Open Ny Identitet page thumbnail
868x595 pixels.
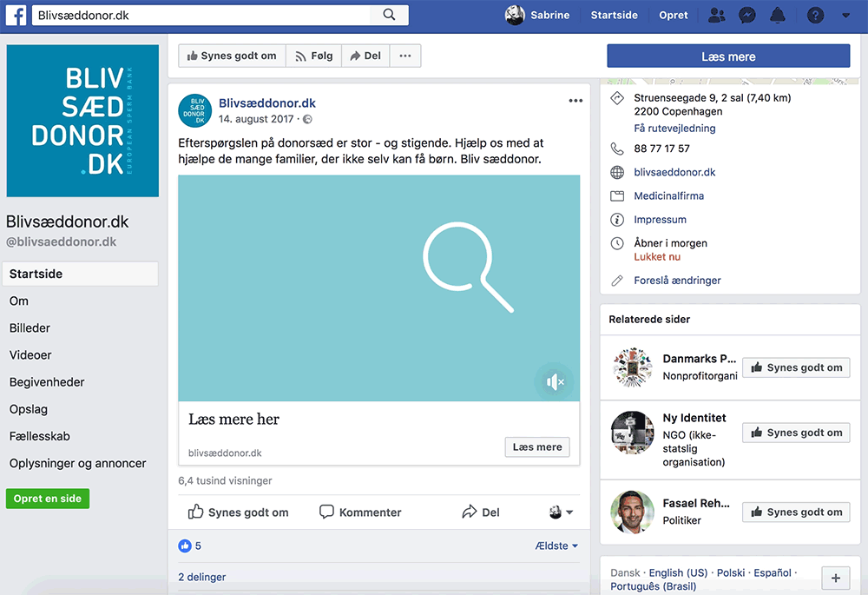point(632,433)
